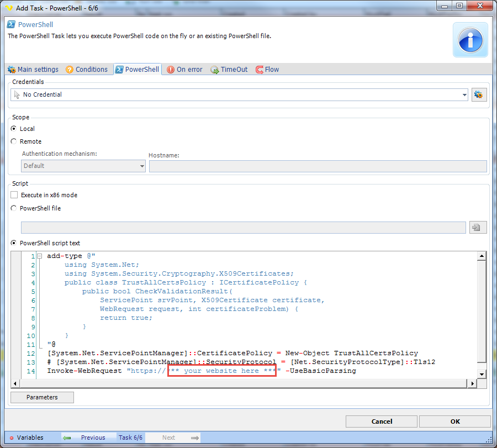Switch to the Conditions tab

point(86,70)
